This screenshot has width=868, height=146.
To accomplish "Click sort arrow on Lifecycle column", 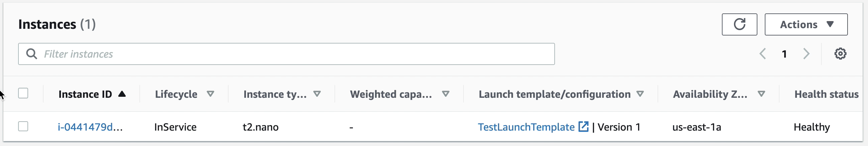I will (x=210, y=94).
